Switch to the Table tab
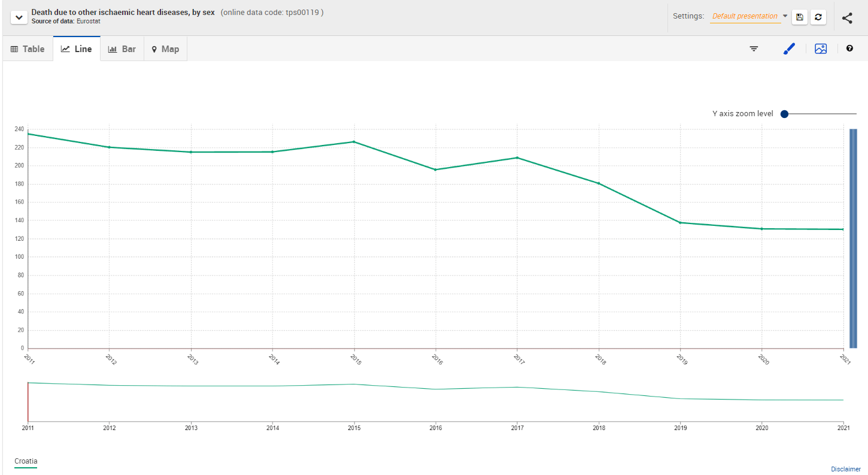Image resolution: width=868 pixels, height=475 pixels. coord(28,49)
